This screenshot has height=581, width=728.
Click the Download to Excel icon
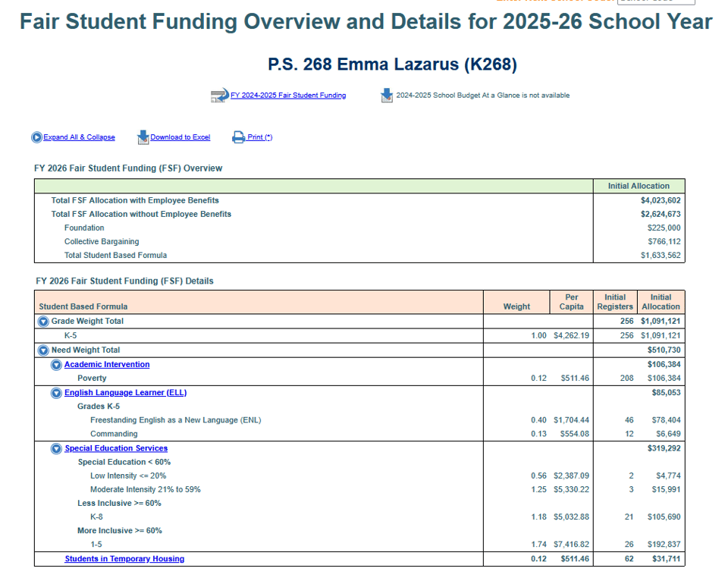(x=143, y=137)
